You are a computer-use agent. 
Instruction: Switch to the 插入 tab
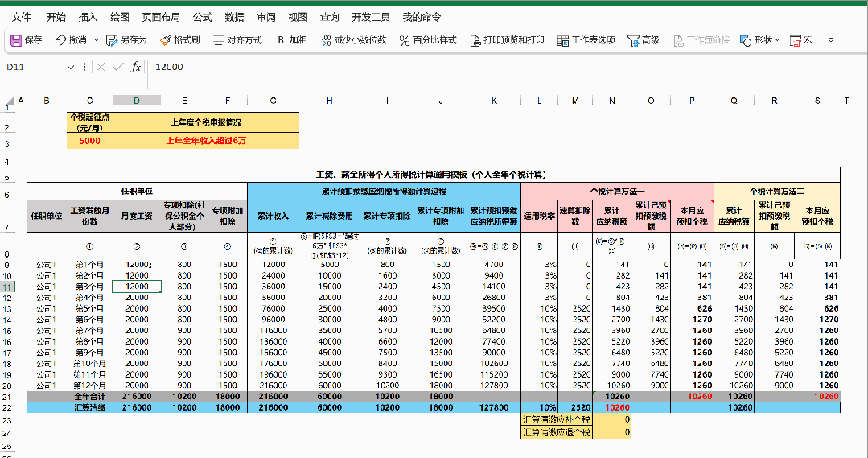(88, 17)
